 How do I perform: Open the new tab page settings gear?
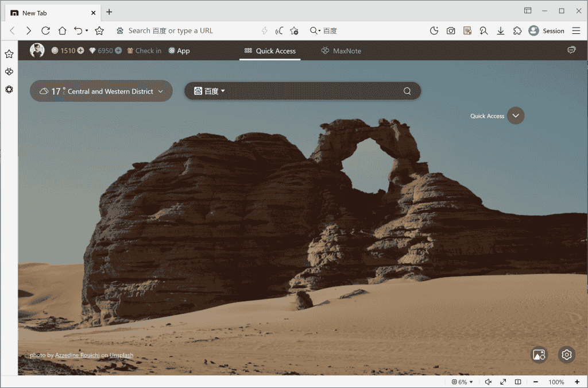(x=566, y=355)
